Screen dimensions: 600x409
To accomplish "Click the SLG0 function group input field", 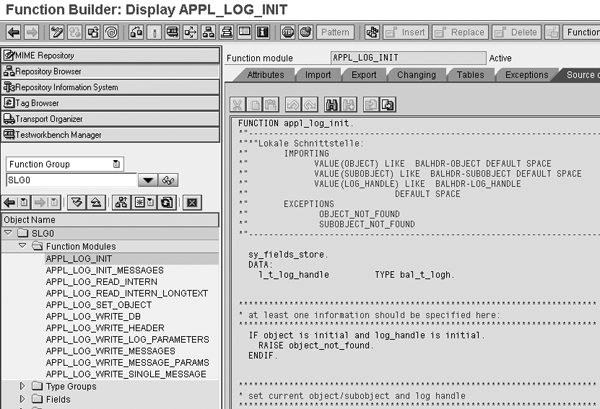I will point(71,180).
